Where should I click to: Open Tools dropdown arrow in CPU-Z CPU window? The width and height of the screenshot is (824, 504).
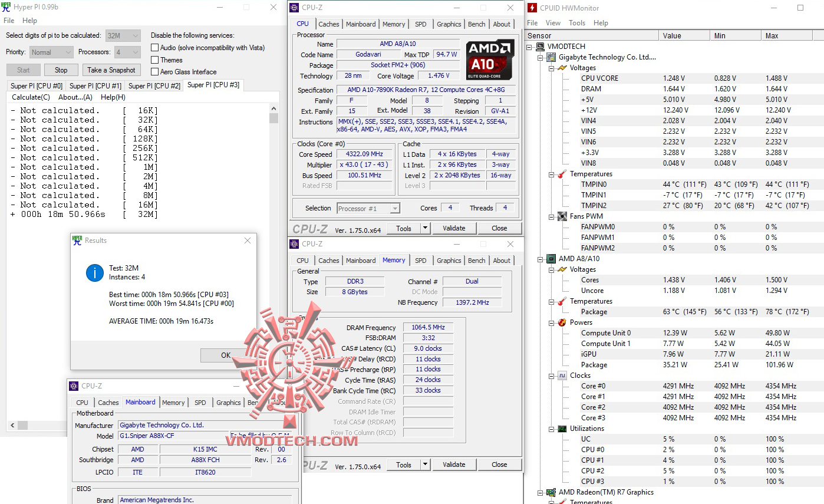tap(425, 228)
